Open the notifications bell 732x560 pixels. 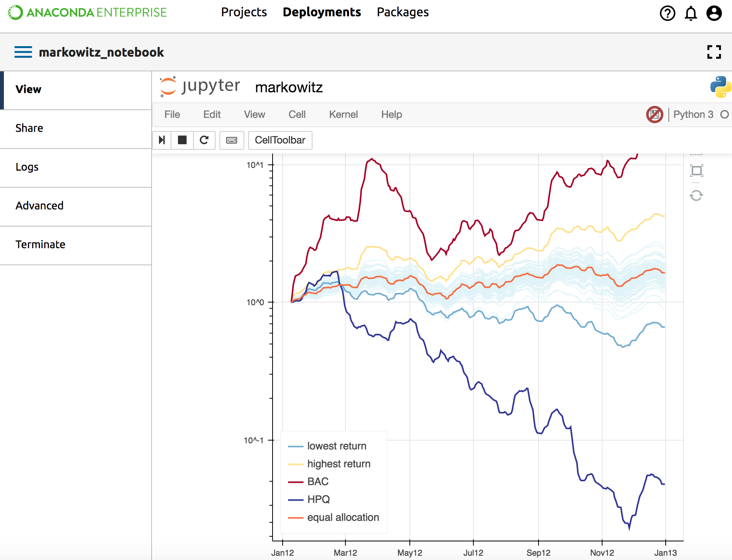pyautogui.click(x=691, y=13)
